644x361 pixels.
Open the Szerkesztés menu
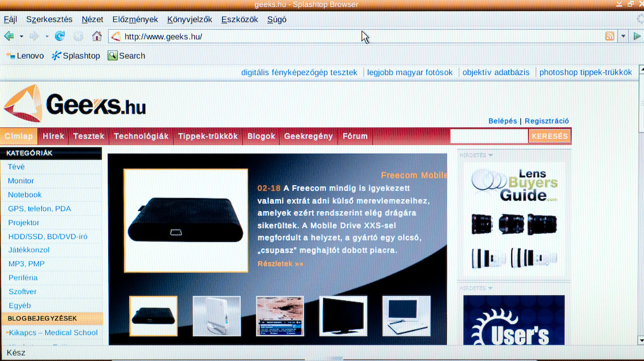pos(49,20)
